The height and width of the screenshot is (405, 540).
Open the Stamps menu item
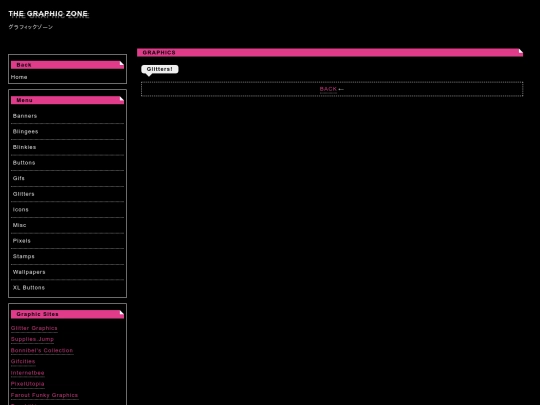pyautogui.click(x=68, y=256)
